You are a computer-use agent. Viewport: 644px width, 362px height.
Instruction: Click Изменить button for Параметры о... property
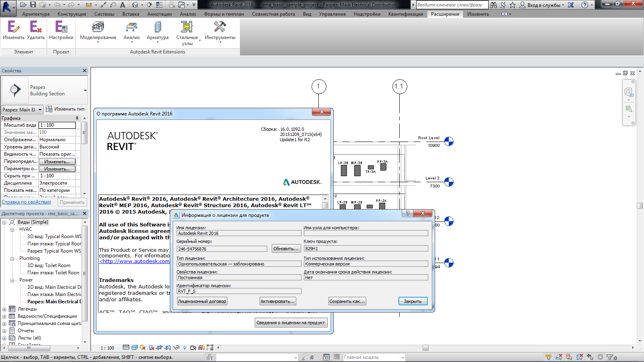57,169
